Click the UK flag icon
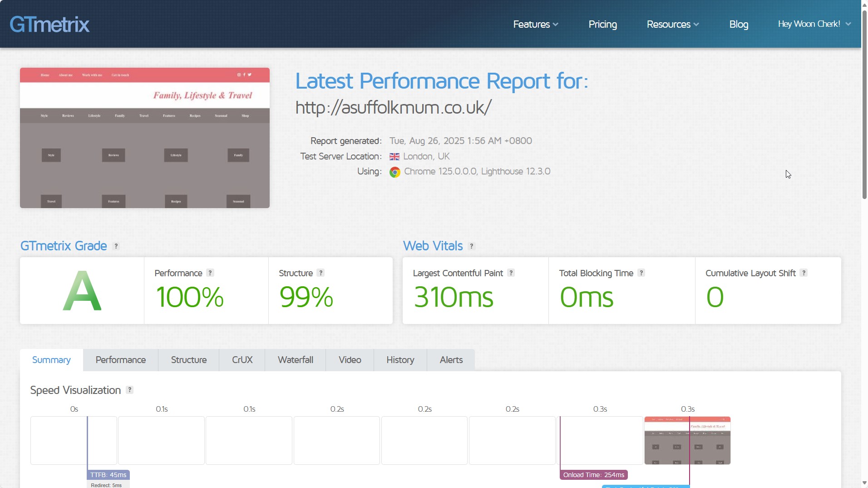 395,157
